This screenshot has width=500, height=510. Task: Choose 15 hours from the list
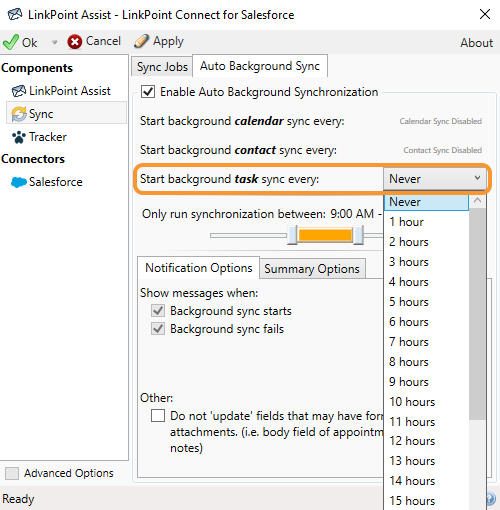(x=426, y=501)
